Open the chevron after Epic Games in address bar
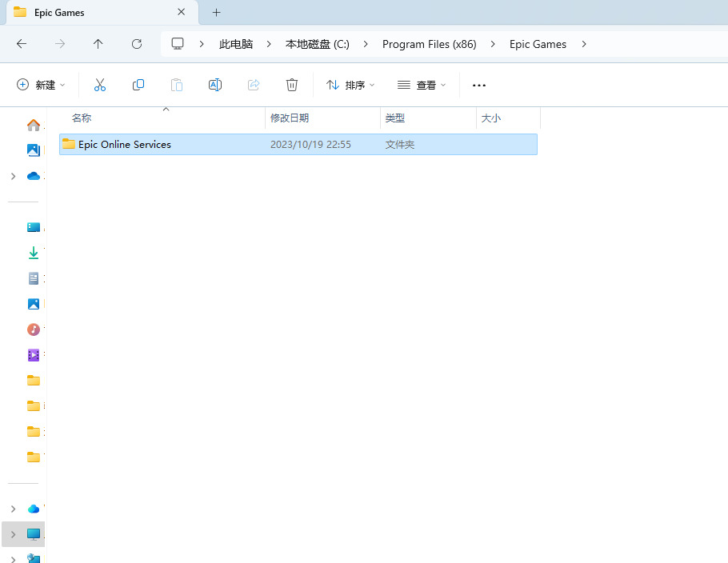 click(584, 44)
